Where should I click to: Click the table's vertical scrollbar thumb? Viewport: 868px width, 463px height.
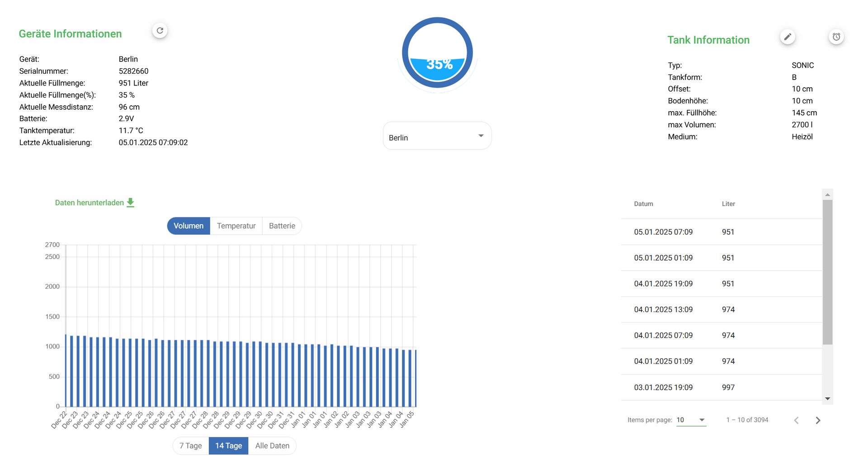[827, 271]
